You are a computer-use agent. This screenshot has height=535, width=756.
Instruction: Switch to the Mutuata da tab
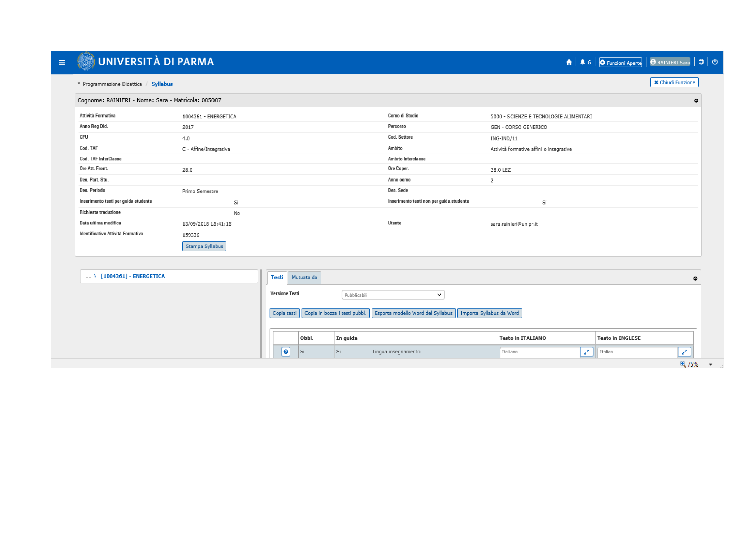coord(304,278)
